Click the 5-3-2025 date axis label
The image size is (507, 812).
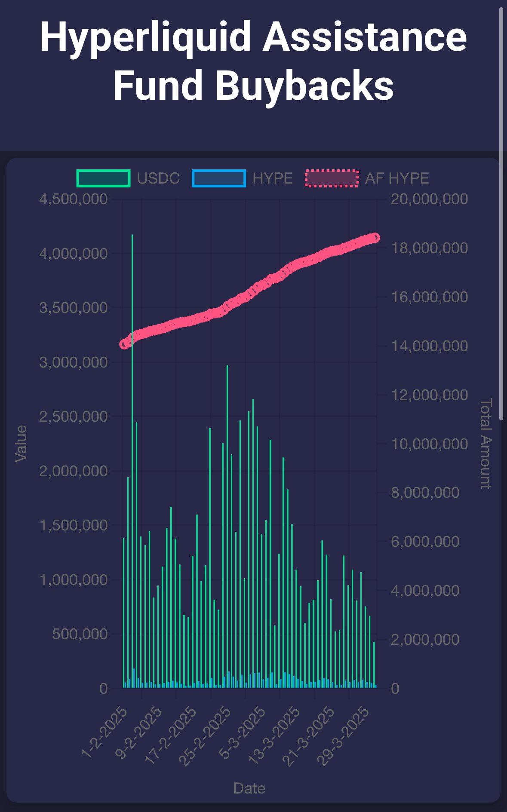[242, 732]
